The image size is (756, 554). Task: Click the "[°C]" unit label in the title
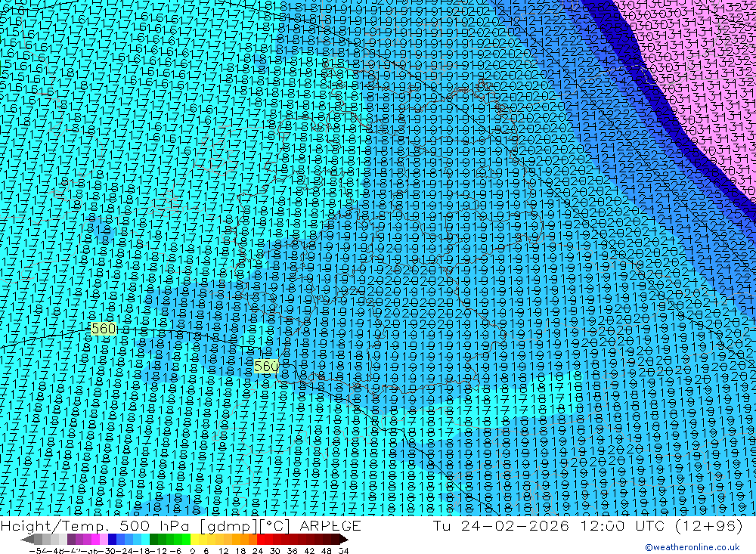coord(275,525)
